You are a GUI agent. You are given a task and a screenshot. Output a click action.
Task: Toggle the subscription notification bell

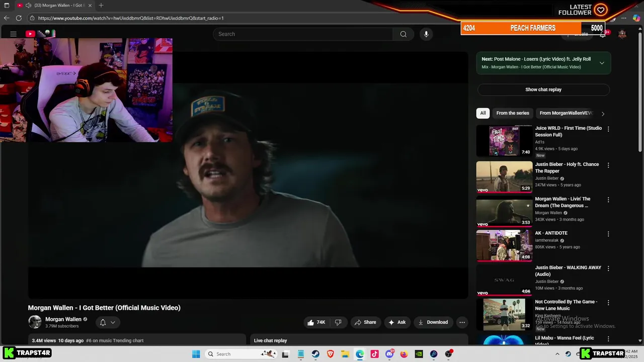coord(103,322)
